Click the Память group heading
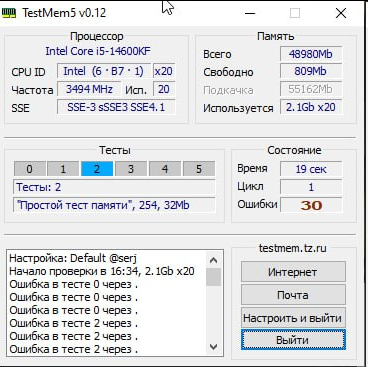Screen dimensions: 368x367 point(275,36)
